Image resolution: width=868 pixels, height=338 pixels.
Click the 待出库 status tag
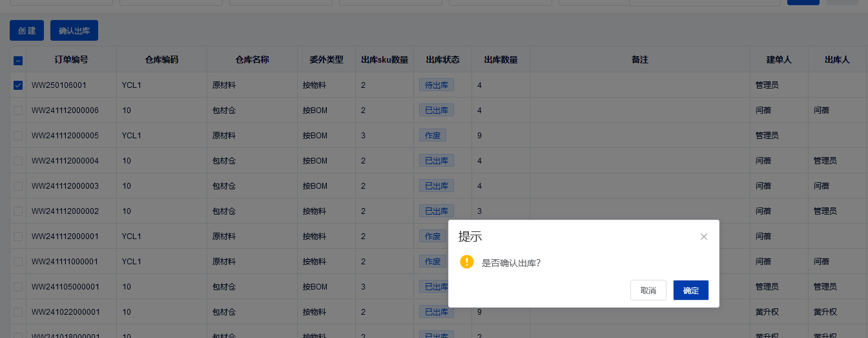coord(437,85)
